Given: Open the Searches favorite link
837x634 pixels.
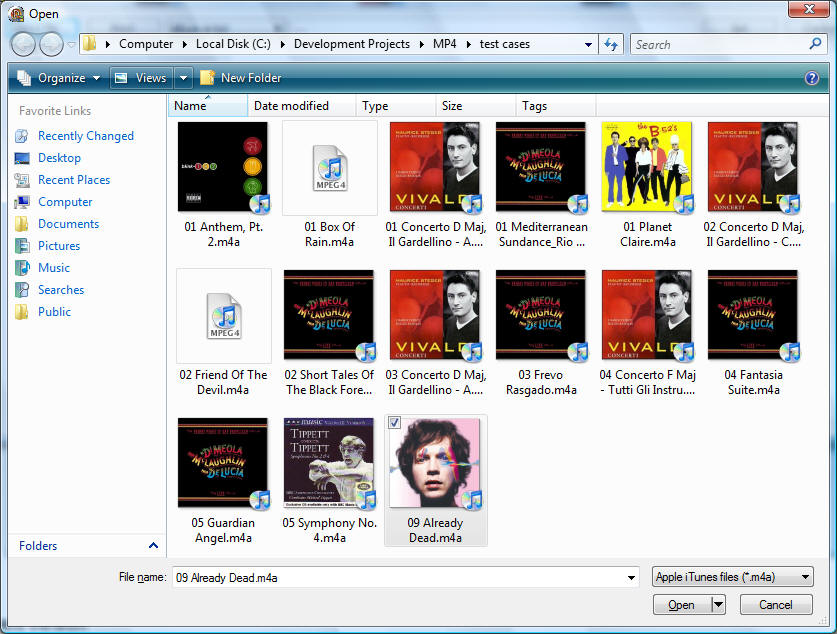Looking at the screenshot, I should [x=61, y=290].
